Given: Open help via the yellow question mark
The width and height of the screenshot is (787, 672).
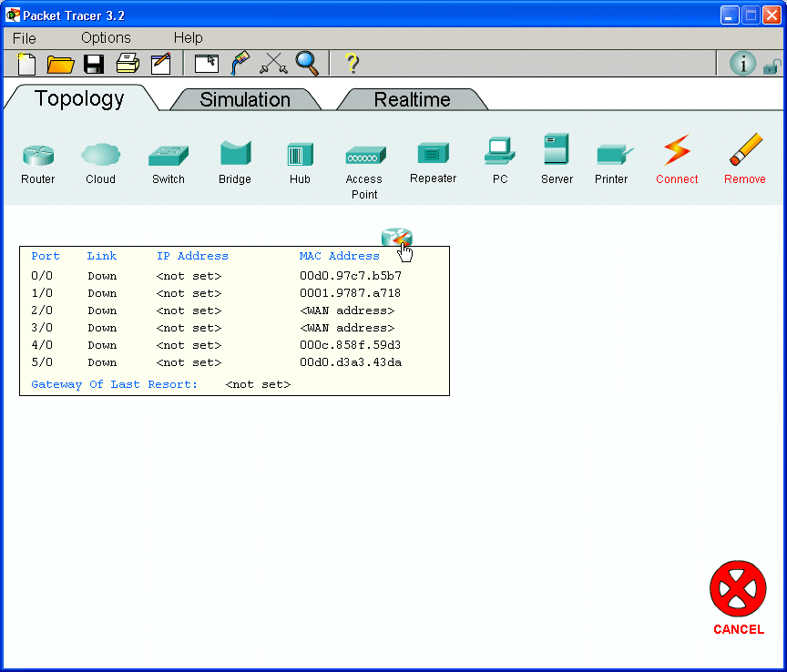Looking at the screenshot, I should (x=353, y=64).
